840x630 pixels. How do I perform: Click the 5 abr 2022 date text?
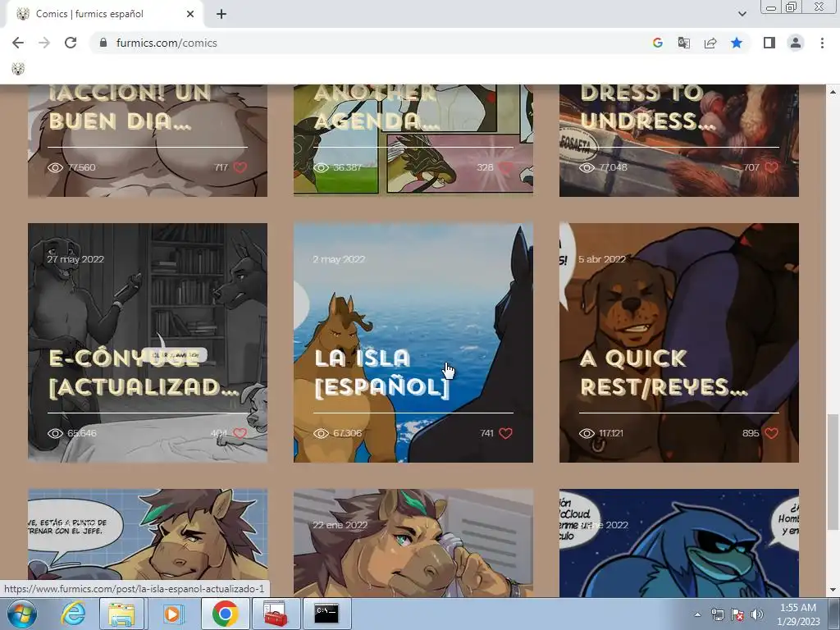coord(602,259)
